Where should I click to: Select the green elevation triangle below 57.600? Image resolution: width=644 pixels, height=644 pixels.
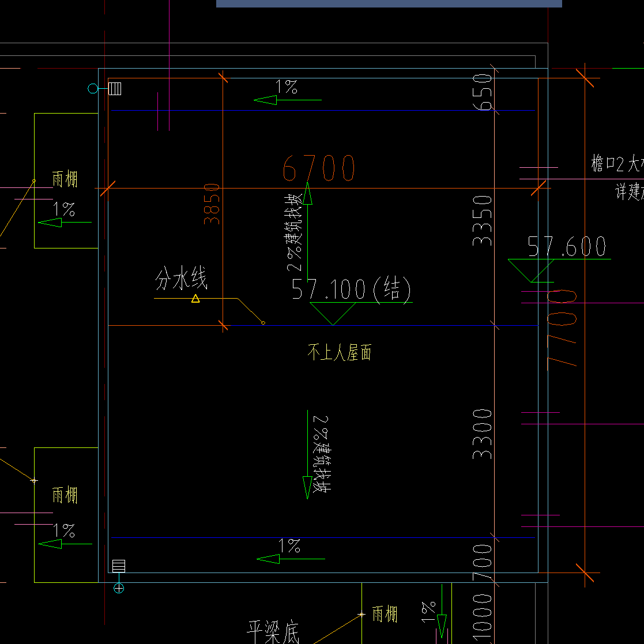(x=531, y=270)
